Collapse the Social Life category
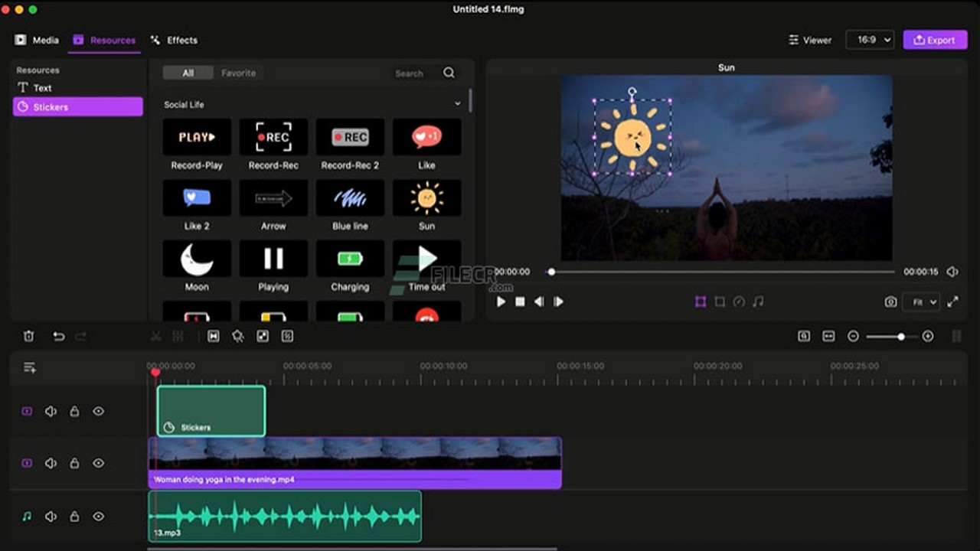Image resolution: width=980 pixels, height=551 pixels. 458,104
